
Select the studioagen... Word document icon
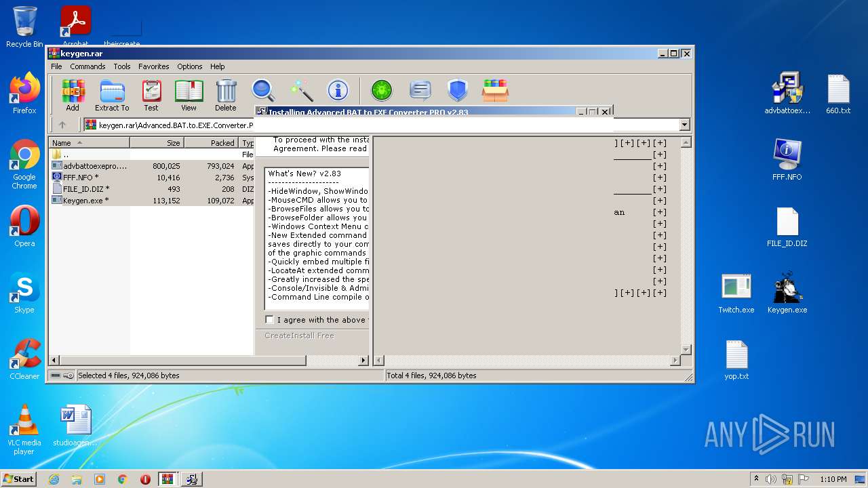[75, 426]
